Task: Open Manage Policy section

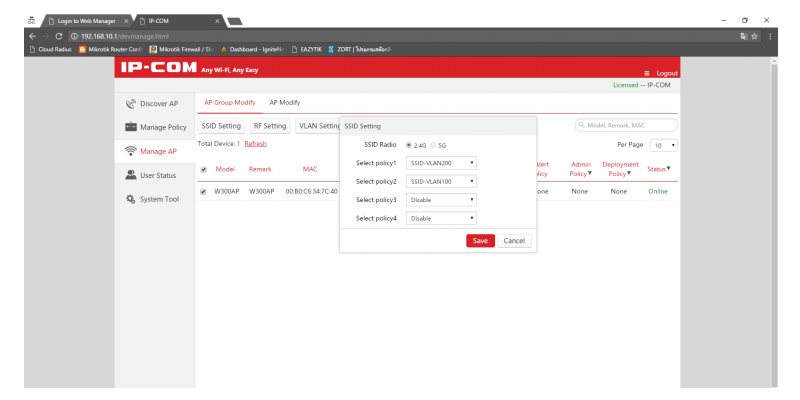Action: tap(155, 127)
